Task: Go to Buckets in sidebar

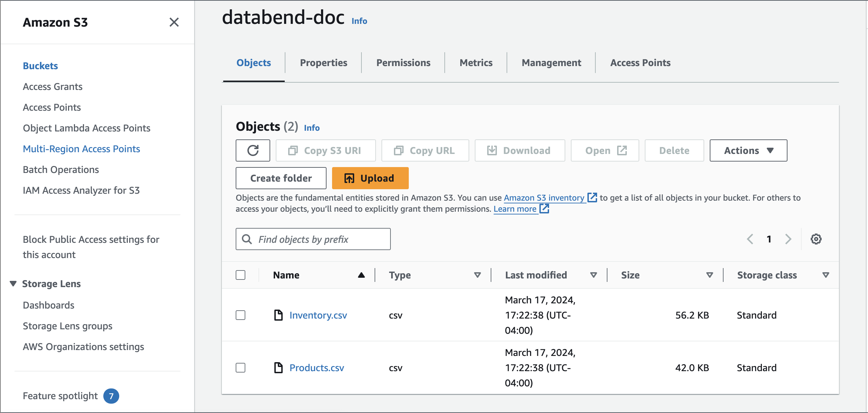Action: click(40, 66)
